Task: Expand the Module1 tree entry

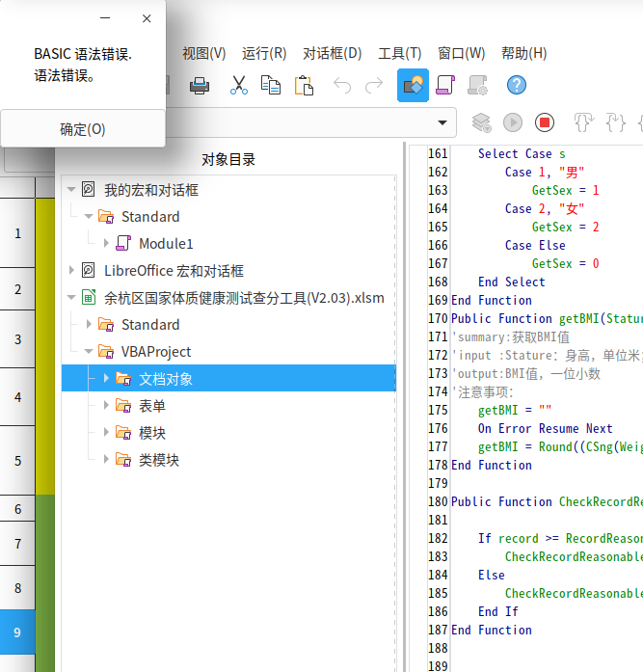Action: (x=106, y=244)
